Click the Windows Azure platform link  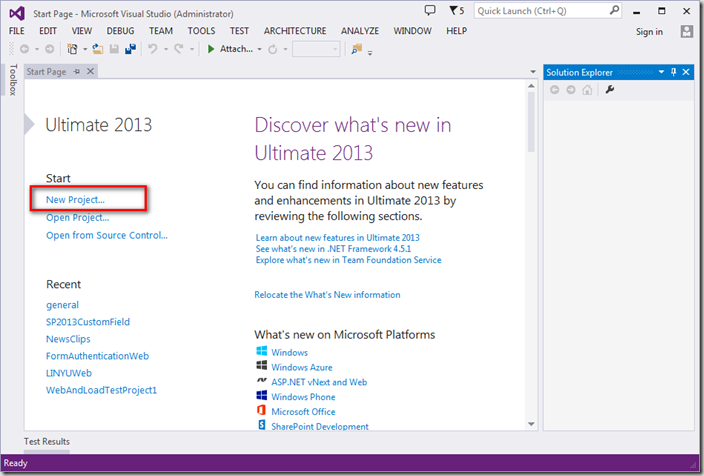pos(302,367)
